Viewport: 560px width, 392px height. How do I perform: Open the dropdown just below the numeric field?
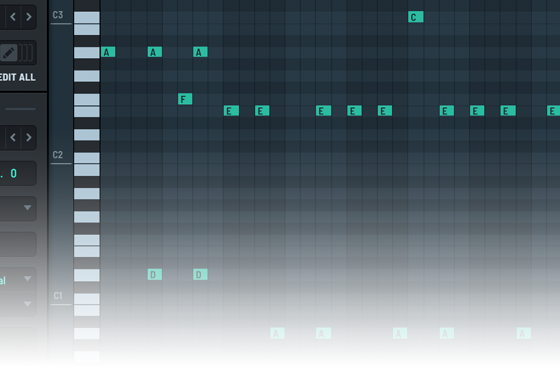[x=18, y=208]
